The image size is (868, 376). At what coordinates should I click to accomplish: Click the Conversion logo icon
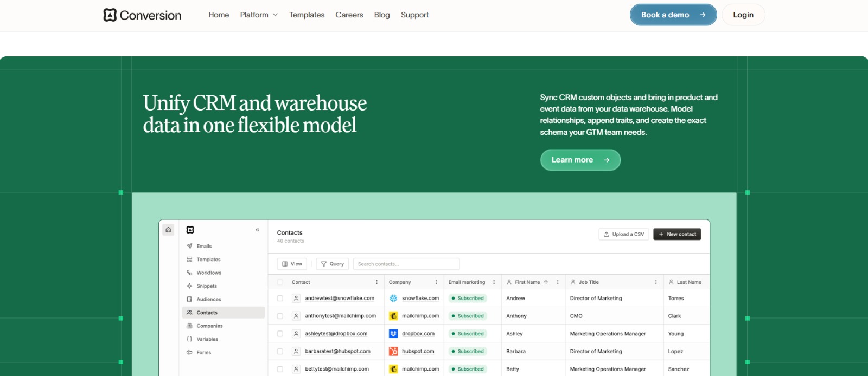point(110,15)
